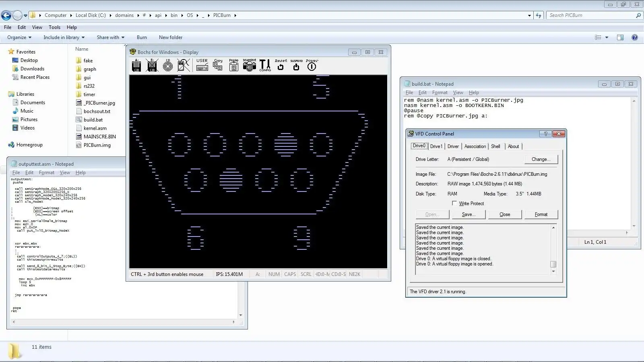Click the outputtest.asm horizontal scrollbar right arrow
The height and width of the screenshot is (362, 644).
coord(233,322)
